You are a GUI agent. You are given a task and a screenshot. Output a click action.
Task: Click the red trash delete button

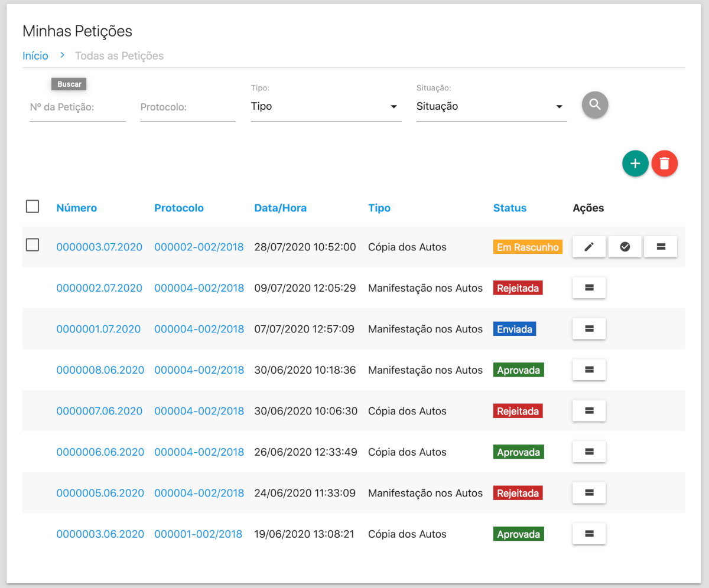pos(665,164)
